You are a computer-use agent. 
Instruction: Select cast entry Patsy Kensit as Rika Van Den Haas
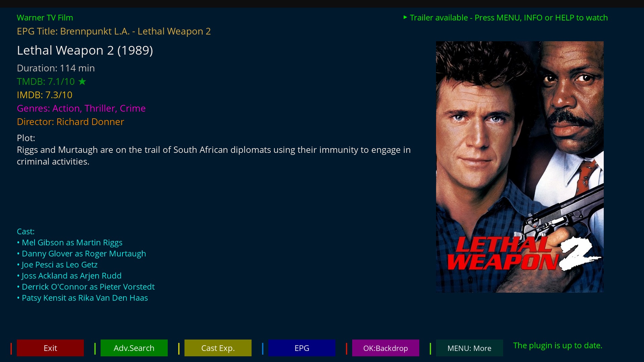82,298
